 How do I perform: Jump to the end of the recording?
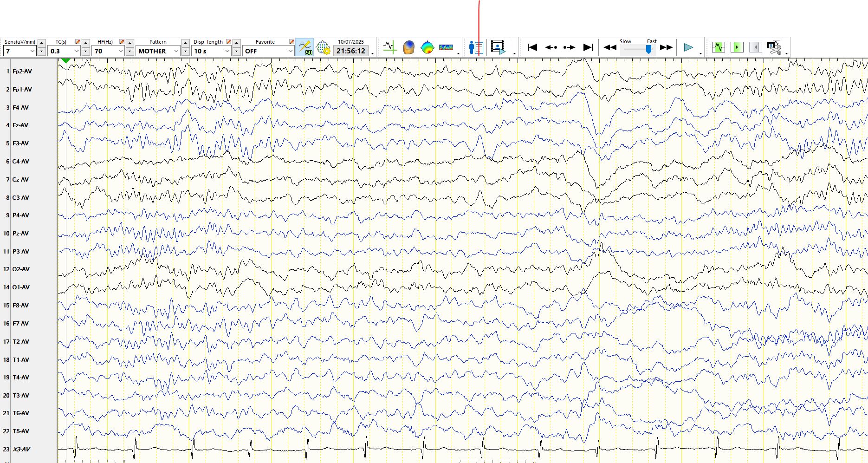point(588,47)
